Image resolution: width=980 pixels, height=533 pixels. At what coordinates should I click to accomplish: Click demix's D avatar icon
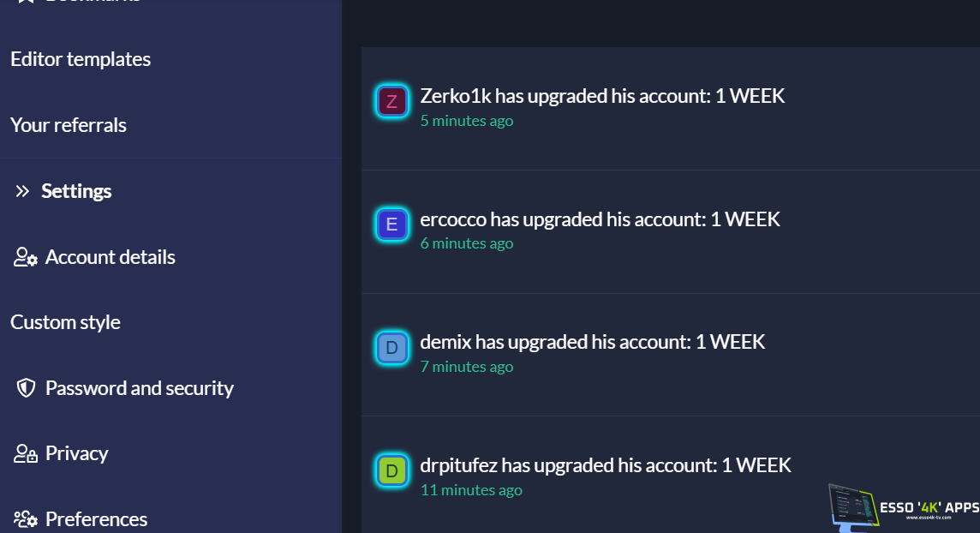(x=391, y=348)
